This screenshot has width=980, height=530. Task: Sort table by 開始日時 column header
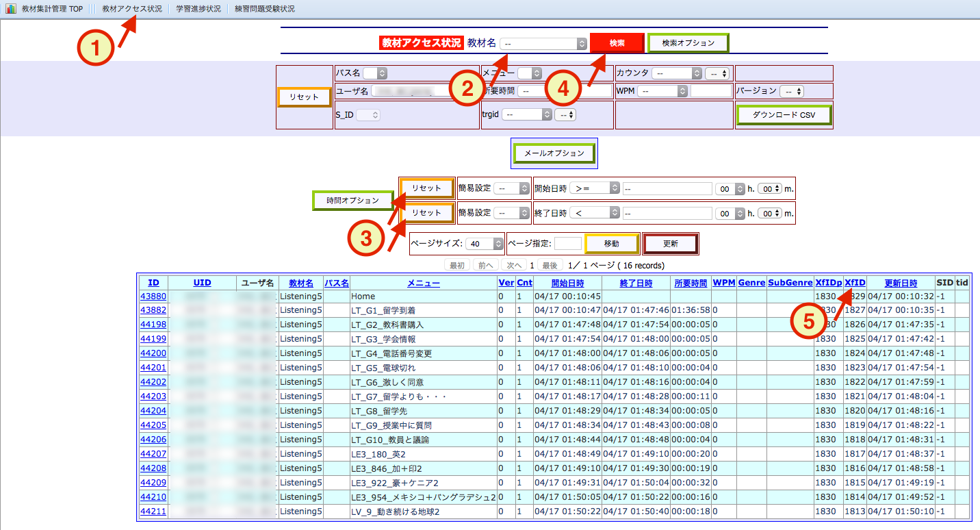(x=568, y=283)
